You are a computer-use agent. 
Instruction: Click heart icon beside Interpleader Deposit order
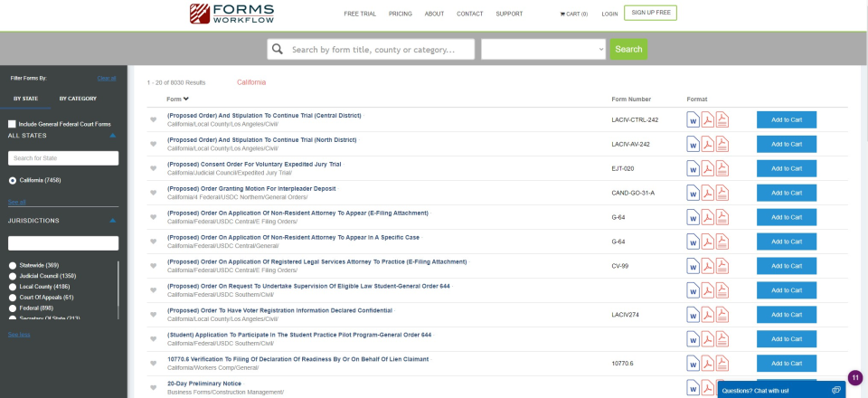pos(154,193)
